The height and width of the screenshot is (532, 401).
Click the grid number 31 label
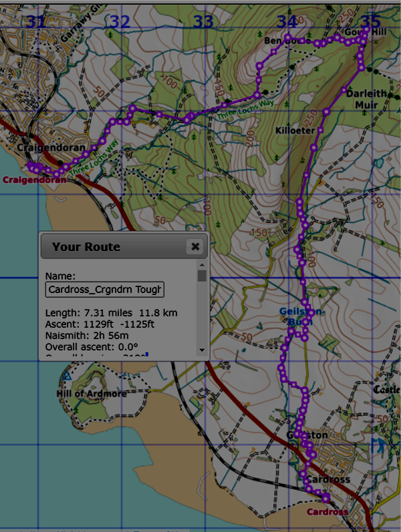(36, 21)
